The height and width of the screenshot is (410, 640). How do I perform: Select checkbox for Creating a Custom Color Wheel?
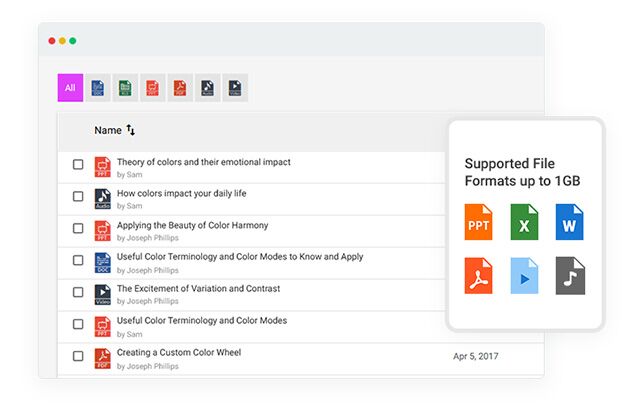click(x=78, y=356)
